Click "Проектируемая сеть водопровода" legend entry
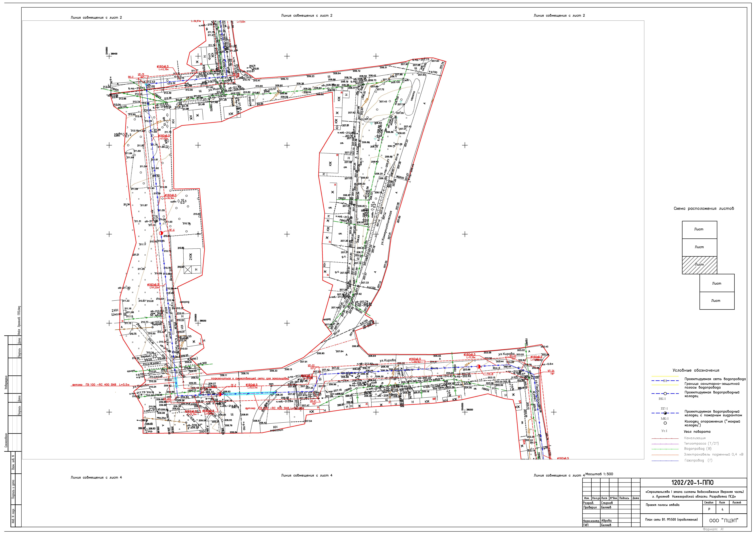The height and width of the screenshot is (534, 756). pos(715,379)
